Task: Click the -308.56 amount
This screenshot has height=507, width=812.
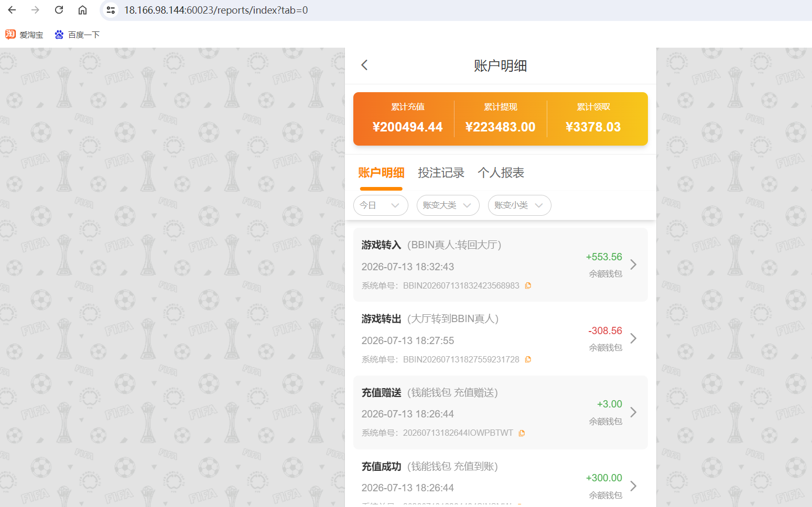Action: coord(605,330)
